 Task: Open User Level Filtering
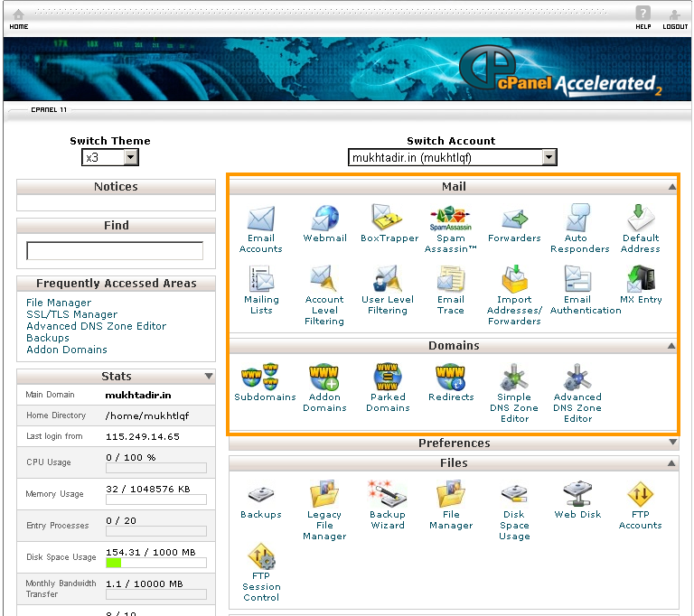[x=387, y=279]
